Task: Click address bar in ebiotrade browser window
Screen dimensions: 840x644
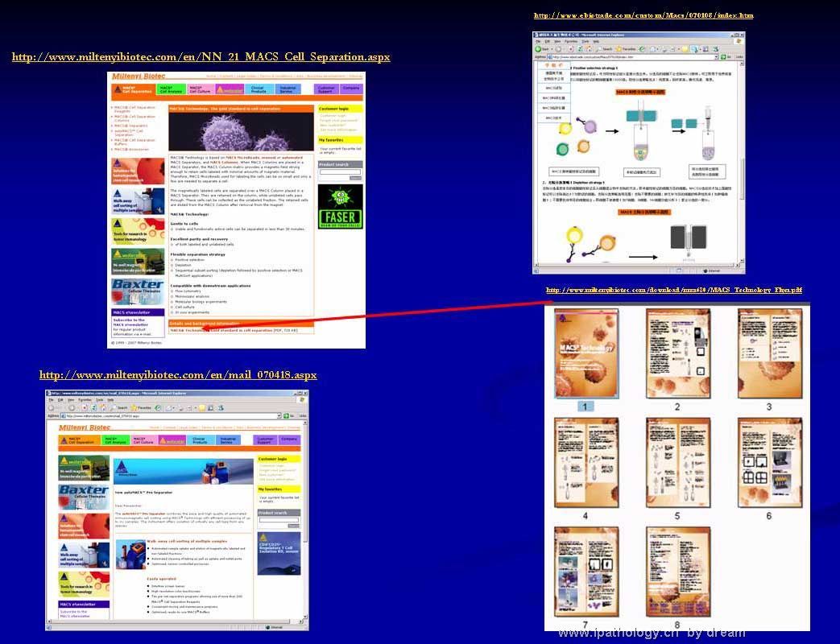Action: [x=631, y=56]
